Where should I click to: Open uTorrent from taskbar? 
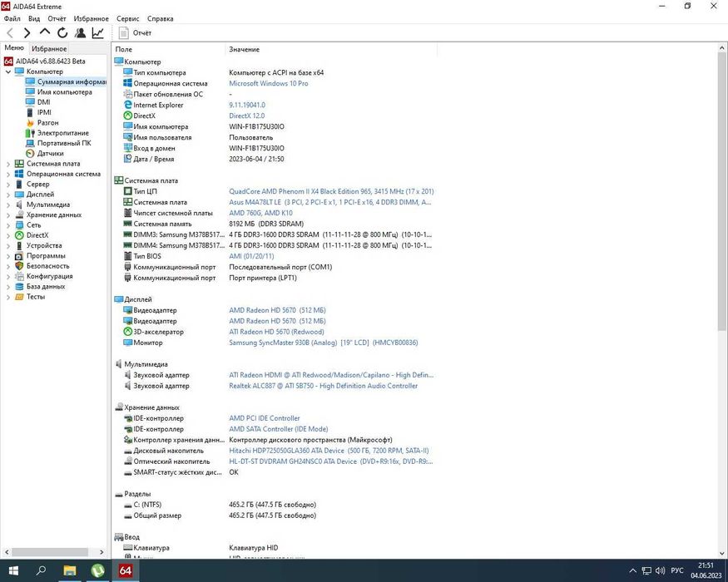97,570
